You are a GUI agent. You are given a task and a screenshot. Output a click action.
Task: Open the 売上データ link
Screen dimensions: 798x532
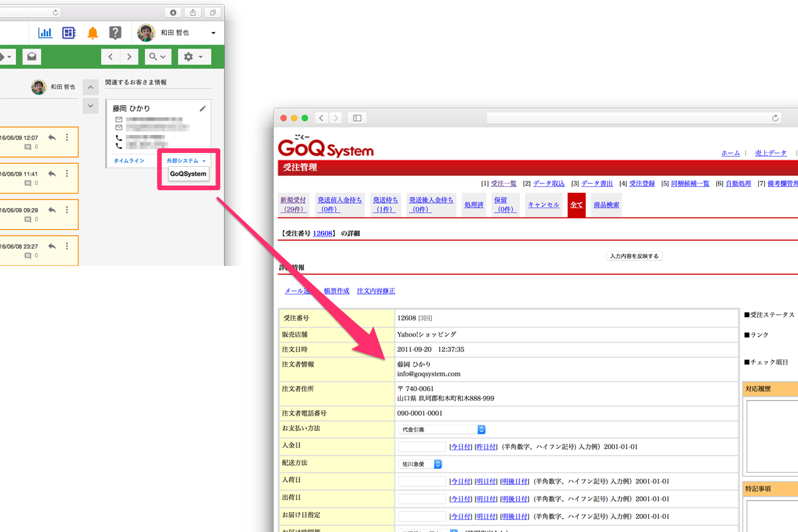771,153
